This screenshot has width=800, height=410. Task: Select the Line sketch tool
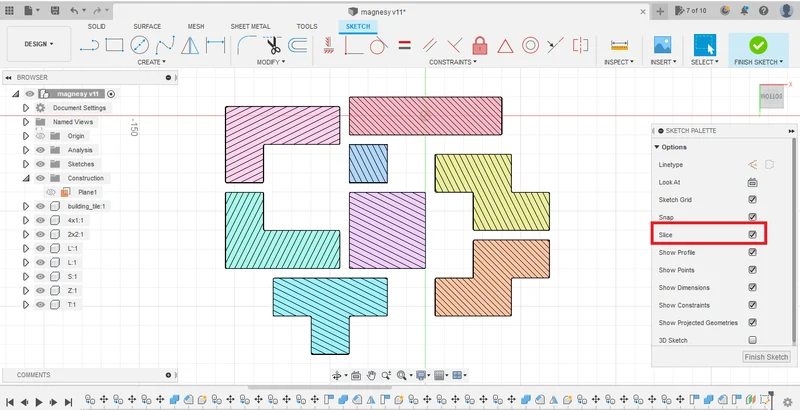tap(89, 46)
